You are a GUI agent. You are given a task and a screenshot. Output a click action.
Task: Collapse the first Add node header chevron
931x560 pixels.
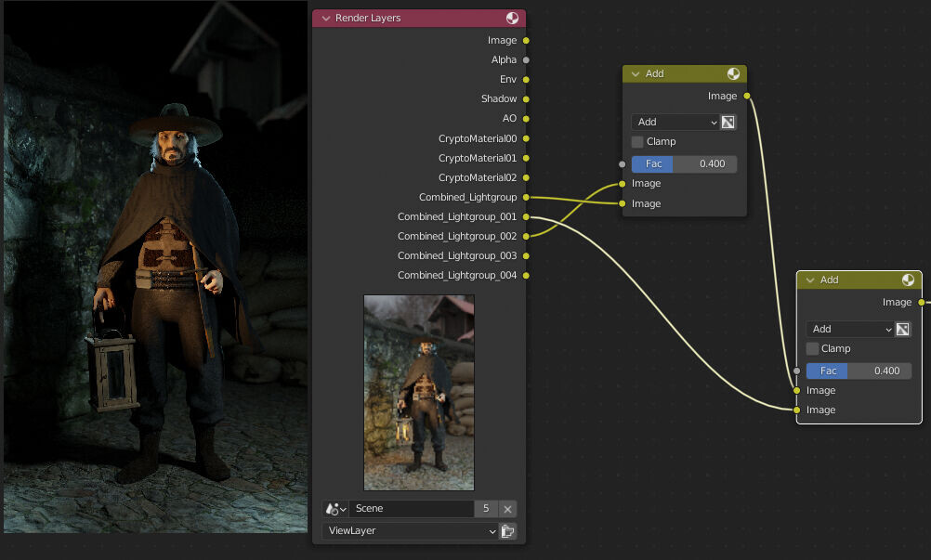(x=636, y=74)
